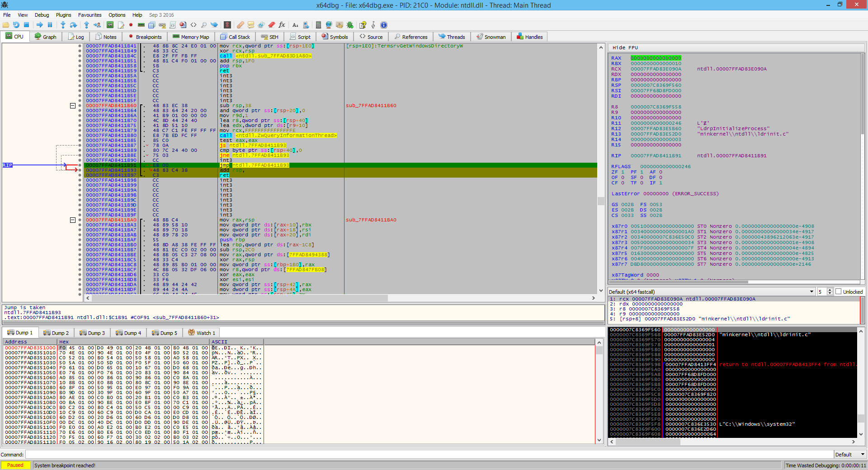Viewport: 868px width, 470px height.
Task: Switch to the Notes tab
Action: (105, 37)
